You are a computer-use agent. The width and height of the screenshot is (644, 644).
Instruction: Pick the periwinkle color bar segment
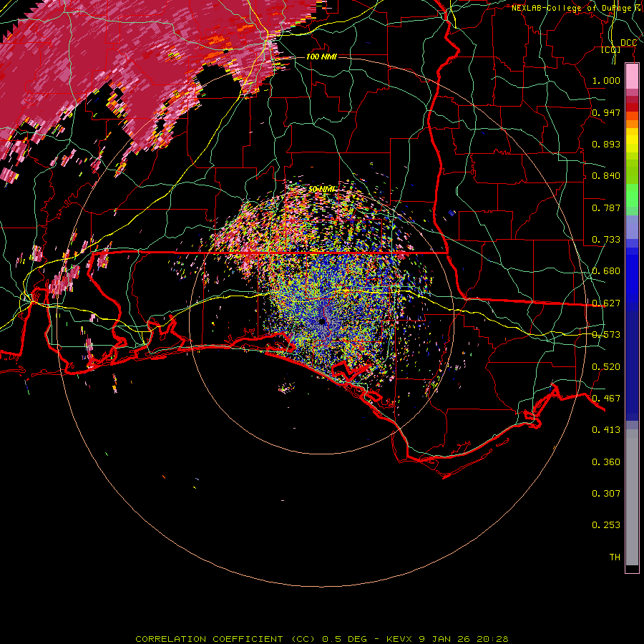click(x=632, y=227)
